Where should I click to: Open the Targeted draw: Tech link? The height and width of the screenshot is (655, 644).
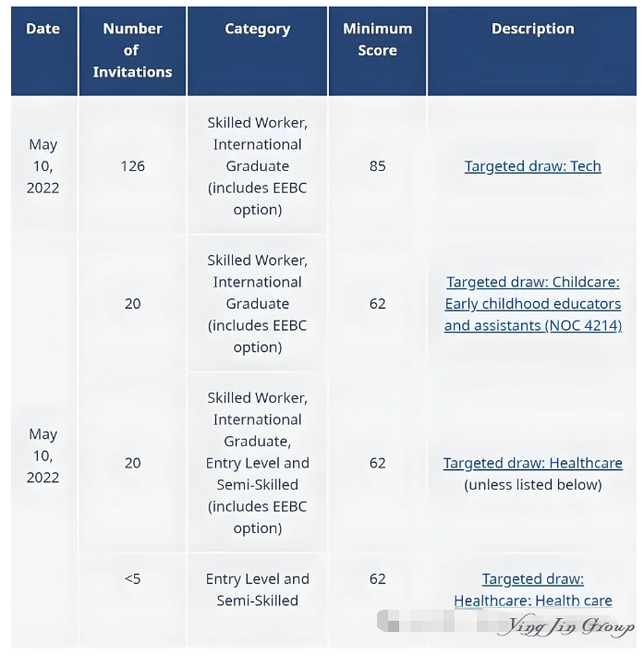tap(532, 166)
